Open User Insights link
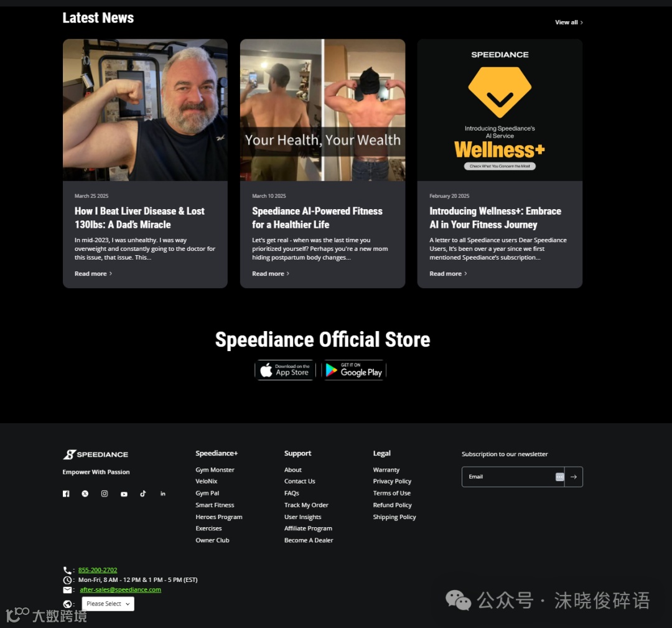Screen dimensions: 672x628 [302, 517]
